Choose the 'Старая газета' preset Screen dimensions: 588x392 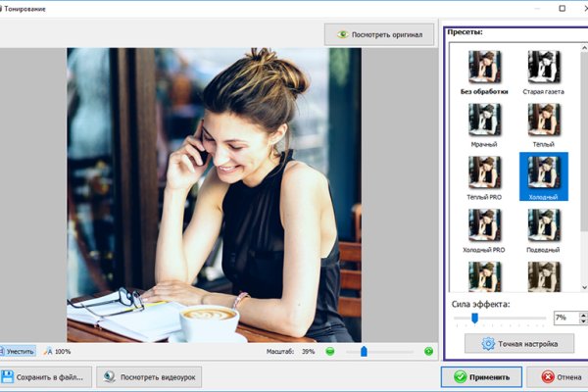[544, 68]
